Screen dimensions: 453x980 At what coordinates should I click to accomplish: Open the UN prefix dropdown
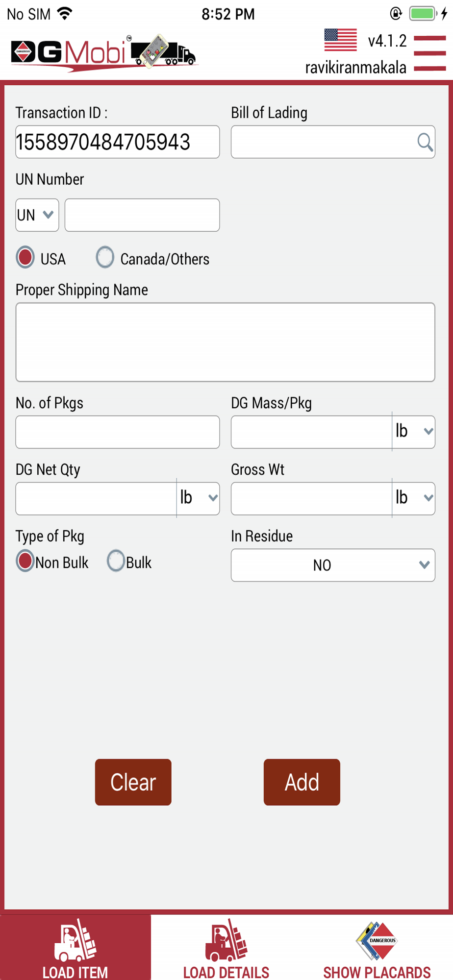tap(37, 215)
